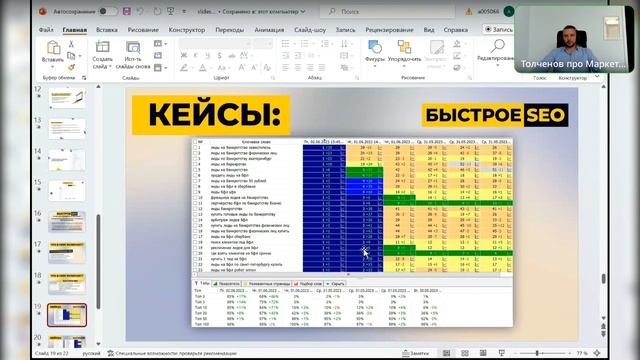This screenshot has height=360, width=640.
Task: Click the increase font size icon
Action: pos(242,67)
